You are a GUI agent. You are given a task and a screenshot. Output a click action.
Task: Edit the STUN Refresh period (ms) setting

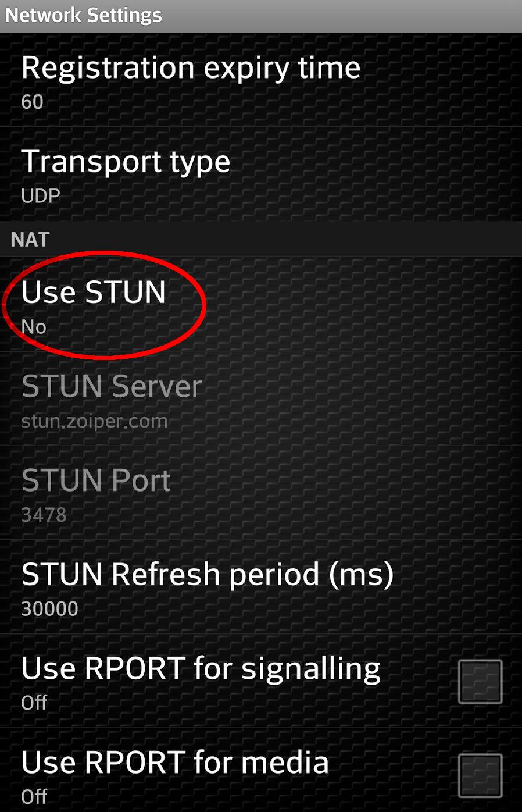point(261,587)
